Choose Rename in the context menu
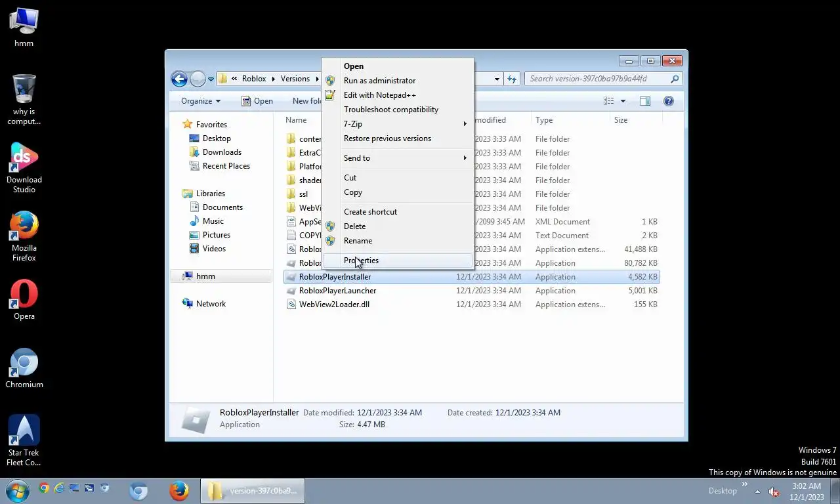Image resolution: width=840 pixels, height=504 pixels. (397, 241)
